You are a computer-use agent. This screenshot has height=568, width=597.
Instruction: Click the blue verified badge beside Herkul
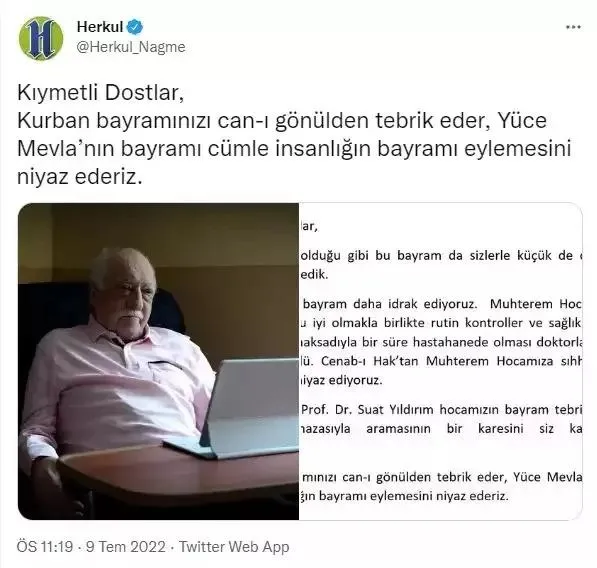(135, 27)
